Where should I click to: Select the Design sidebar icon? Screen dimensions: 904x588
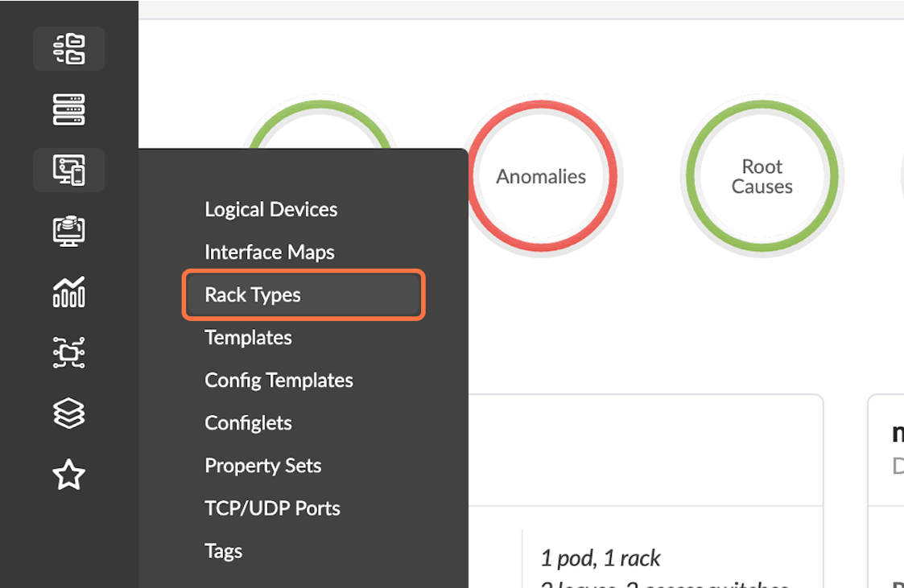[68, 170]
